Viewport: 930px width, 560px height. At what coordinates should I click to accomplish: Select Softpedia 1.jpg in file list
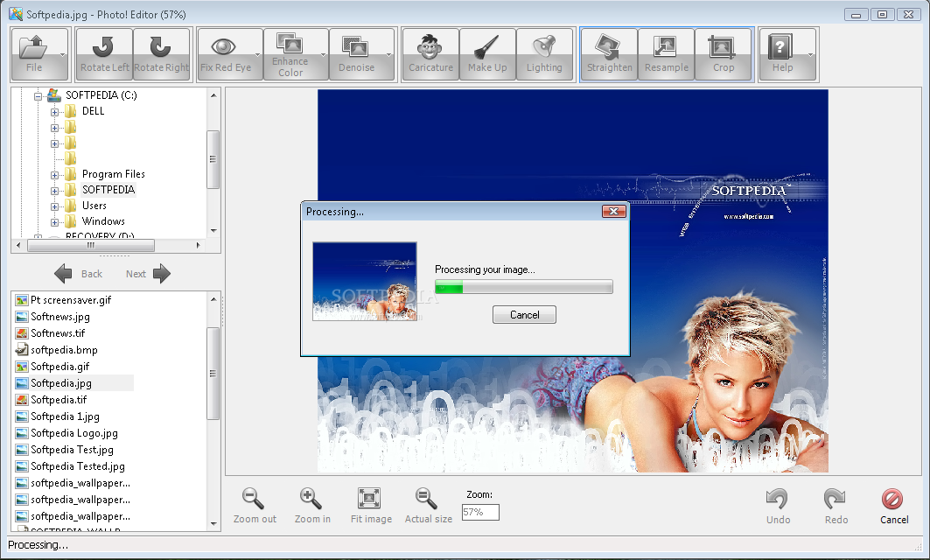(x=65, y=416)
